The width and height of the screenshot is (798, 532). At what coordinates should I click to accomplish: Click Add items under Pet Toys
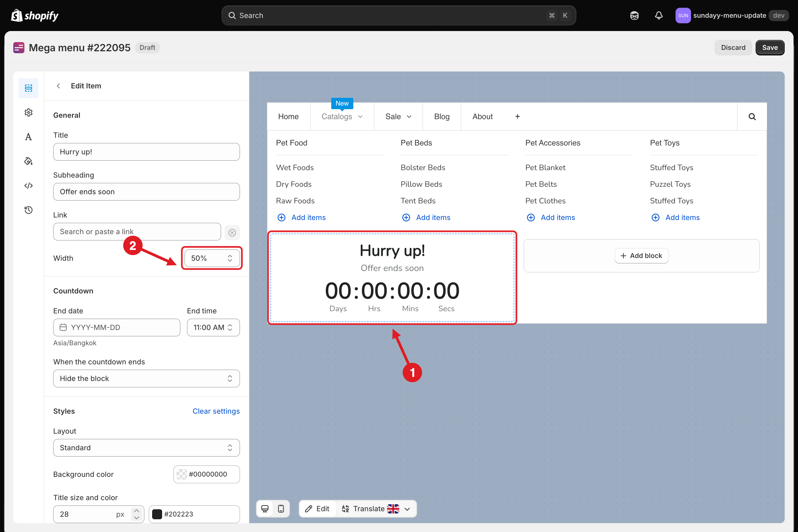coord(676,218)
